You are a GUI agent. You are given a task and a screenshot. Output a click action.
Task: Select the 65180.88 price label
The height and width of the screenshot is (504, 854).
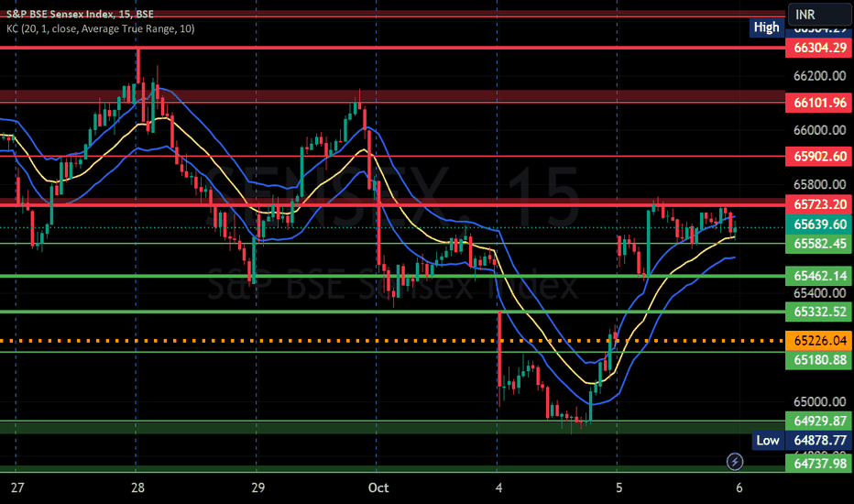pyautogui.click(x=820, y=360)
